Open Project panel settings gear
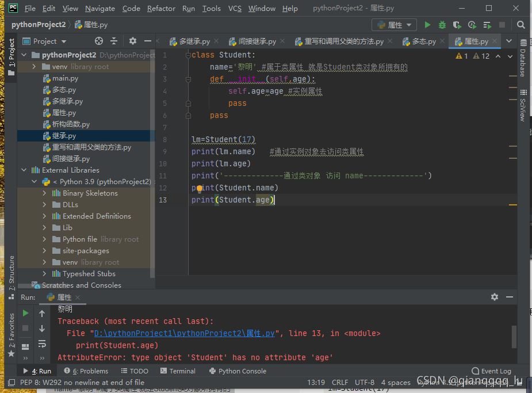Image resolution: width=532 pixels, height=393 pixels. coord(133,41)
